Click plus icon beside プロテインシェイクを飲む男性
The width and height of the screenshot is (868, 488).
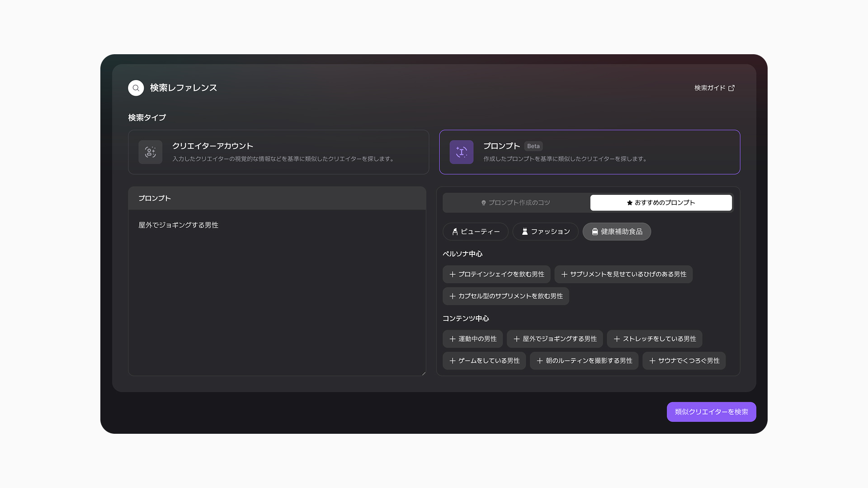pyautogui.click(x=452, y=274)
